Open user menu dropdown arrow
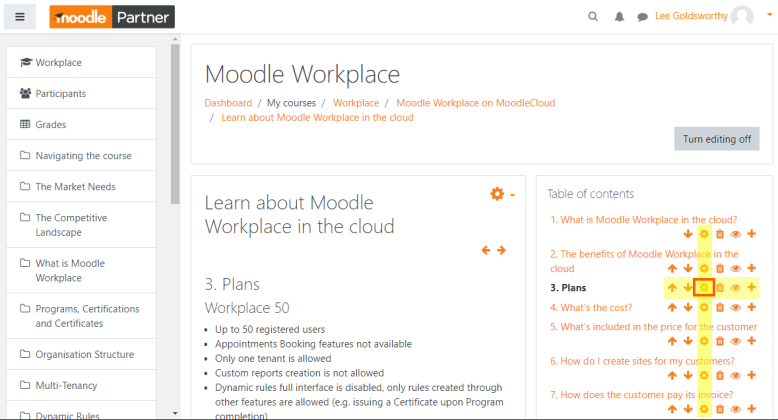The height and width of the screenshot is (420, 778). (770, 15)
